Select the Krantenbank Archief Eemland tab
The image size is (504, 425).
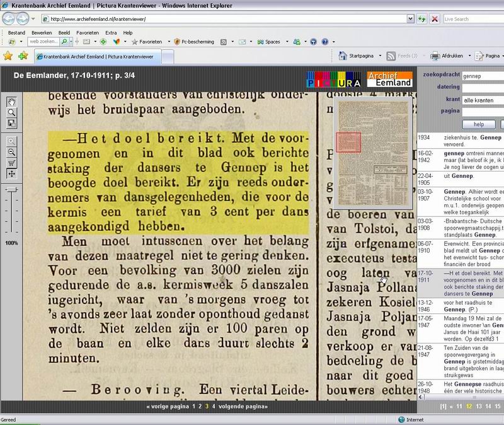[x=98, y=57]
